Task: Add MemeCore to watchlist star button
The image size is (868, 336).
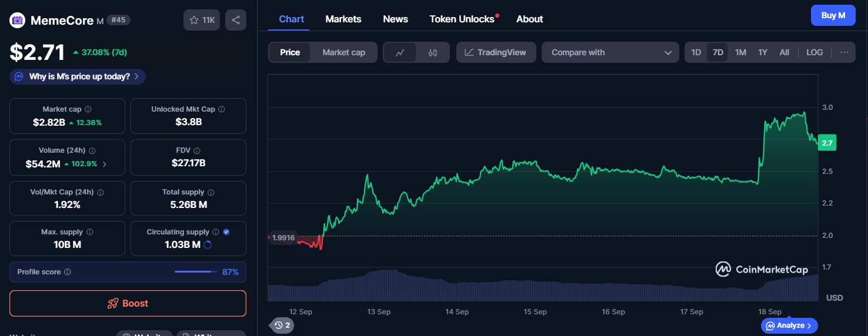Action: (202, 20)
